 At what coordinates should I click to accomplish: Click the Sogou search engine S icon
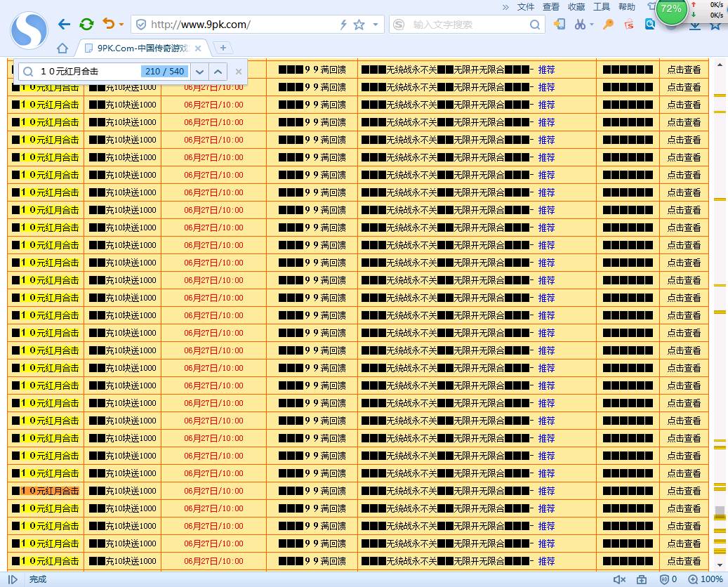click(x=398, y=25)
